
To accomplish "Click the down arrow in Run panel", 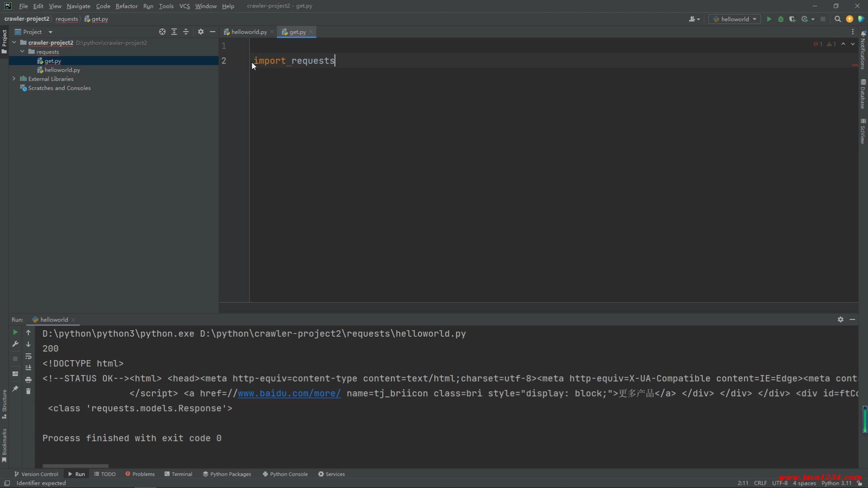I will pyautogui.click(x=28, y=344).
